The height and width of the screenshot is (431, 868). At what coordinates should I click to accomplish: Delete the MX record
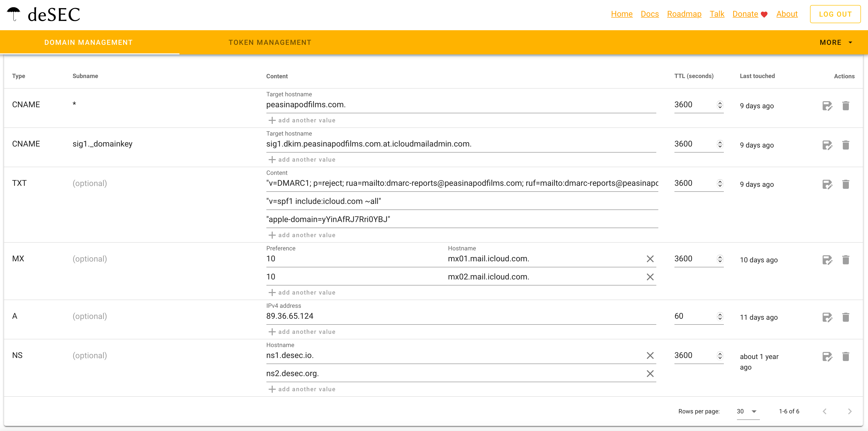[x=846, y=260]
